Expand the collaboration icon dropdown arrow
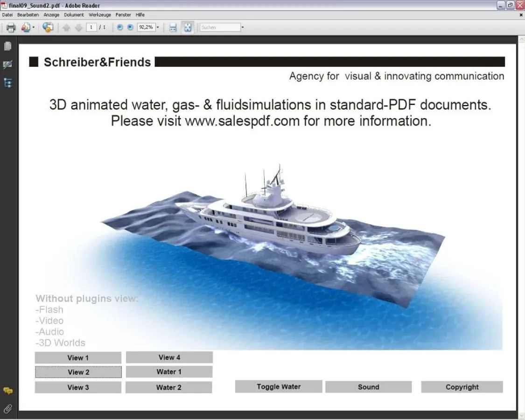This screenshot has width=525, height=420. click(33, 28)
